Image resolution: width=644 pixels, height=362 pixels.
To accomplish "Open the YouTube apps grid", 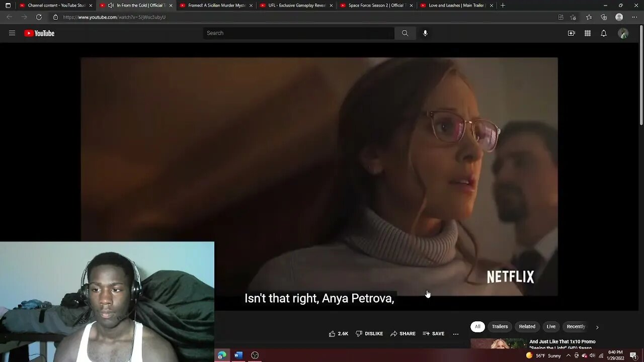I will tap(588, 33).
